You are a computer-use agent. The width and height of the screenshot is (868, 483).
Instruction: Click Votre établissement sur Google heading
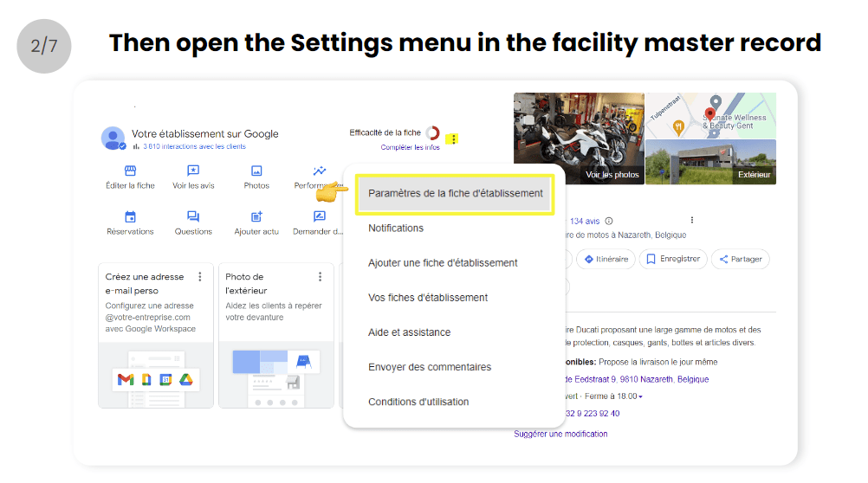tap(204, 134)
